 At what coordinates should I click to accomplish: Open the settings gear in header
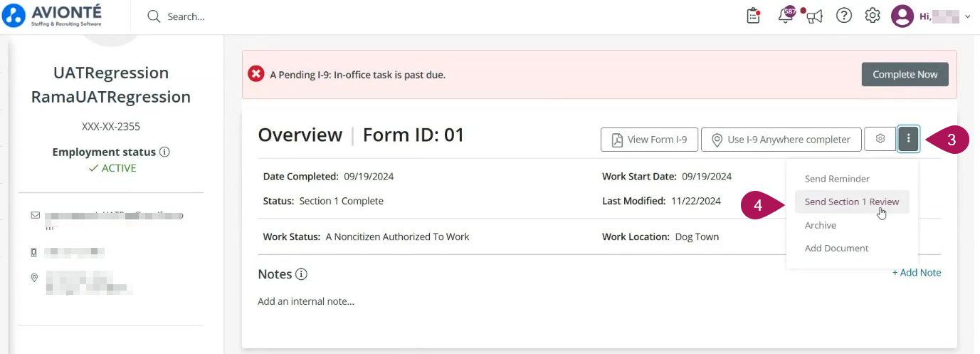873,16
